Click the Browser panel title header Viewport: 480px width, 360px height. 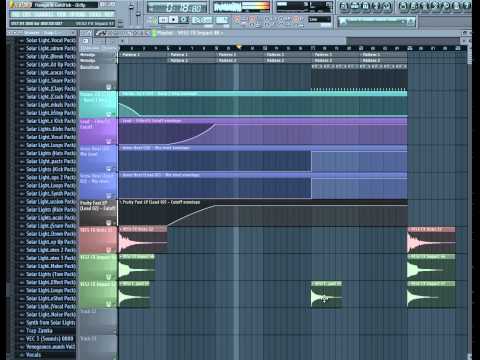42,33
